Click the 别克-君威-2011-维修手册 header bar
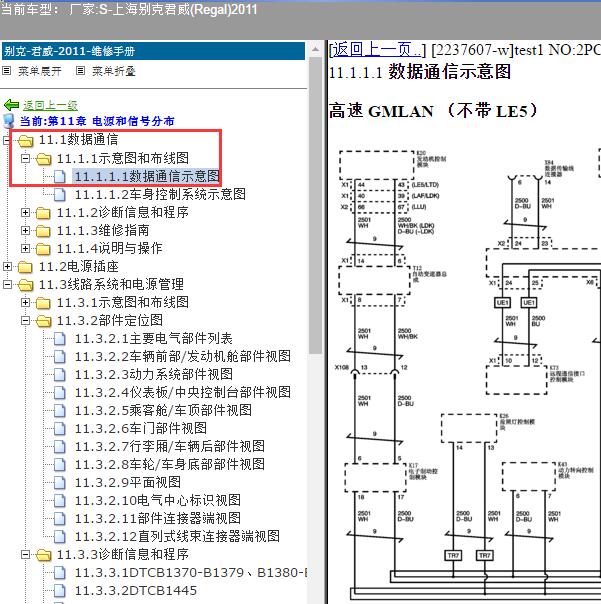 tap(153, 51)
